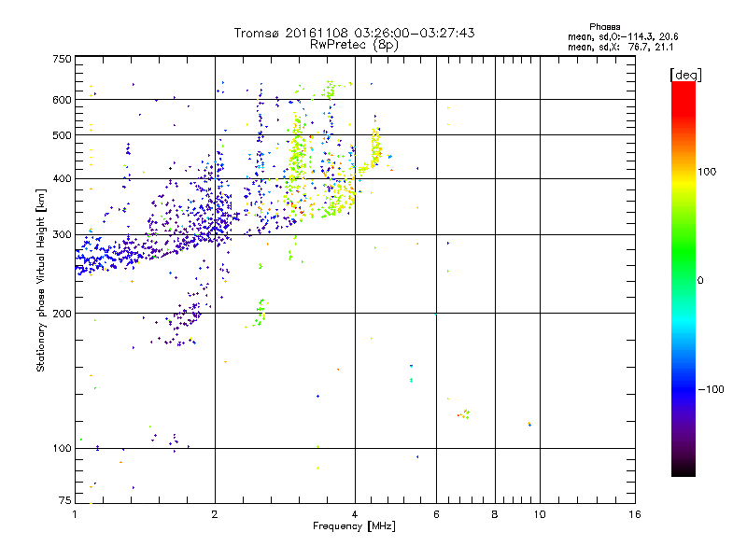The image size is (747, 560).
Task: Click the x-axis "4" tick label
Action: click(x=355, y=514)
